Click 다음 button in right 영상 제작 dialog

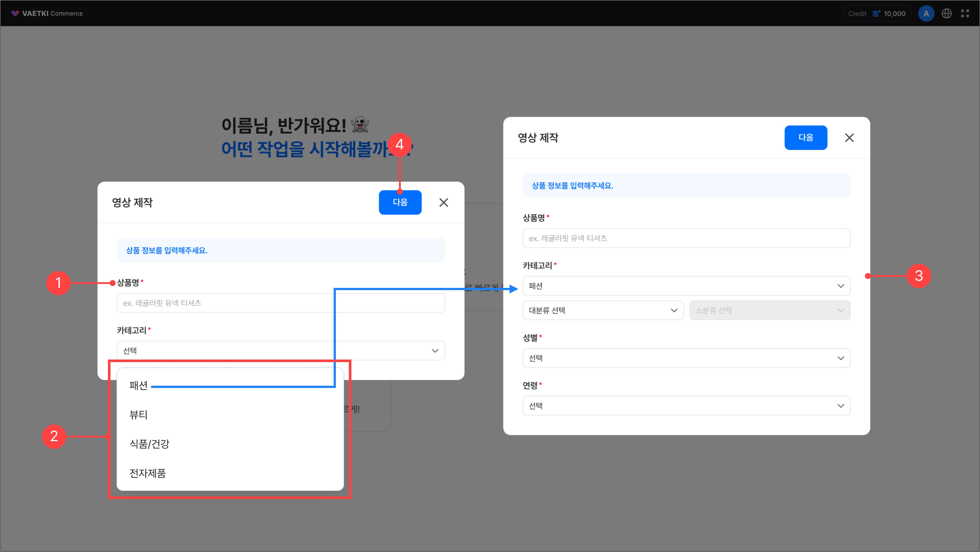806,138
